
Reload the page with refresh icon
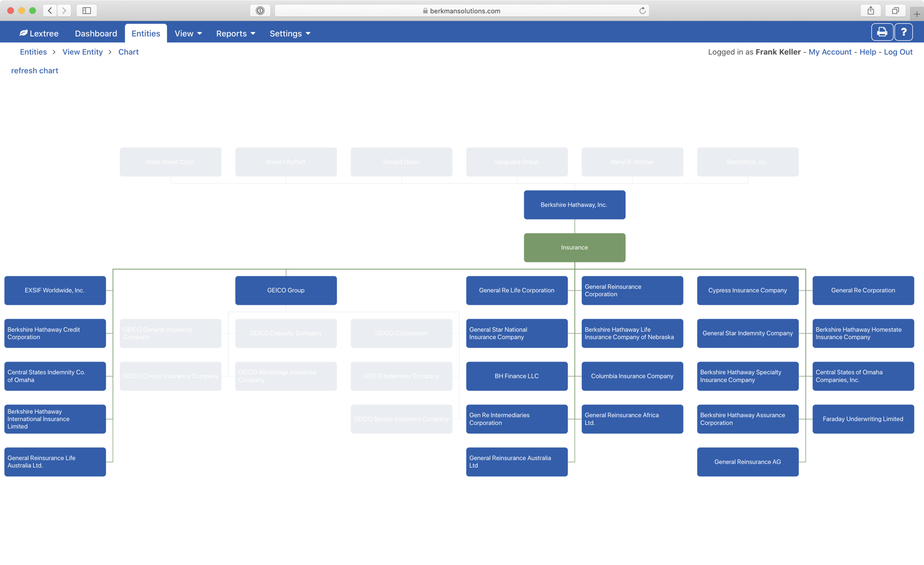[642, 10]
